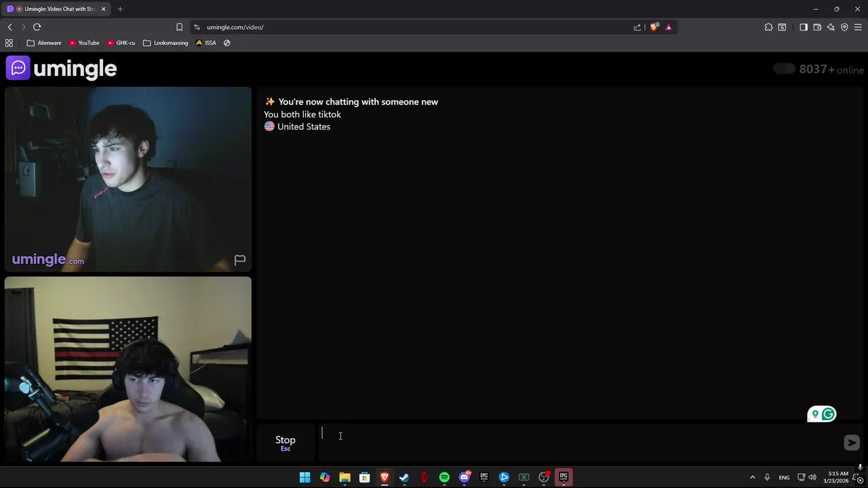Screen dimensions: 868x488
Task: Open Discord from the taskbar
Action: click(465, 477)
